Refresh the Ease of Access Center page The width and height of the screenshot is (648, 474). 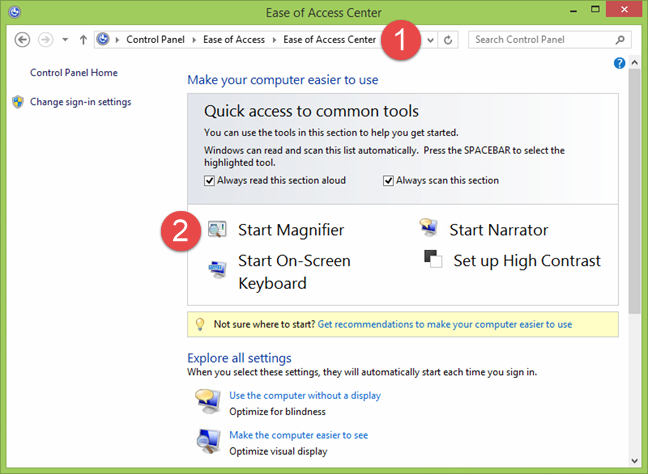[x=448, y=40]
